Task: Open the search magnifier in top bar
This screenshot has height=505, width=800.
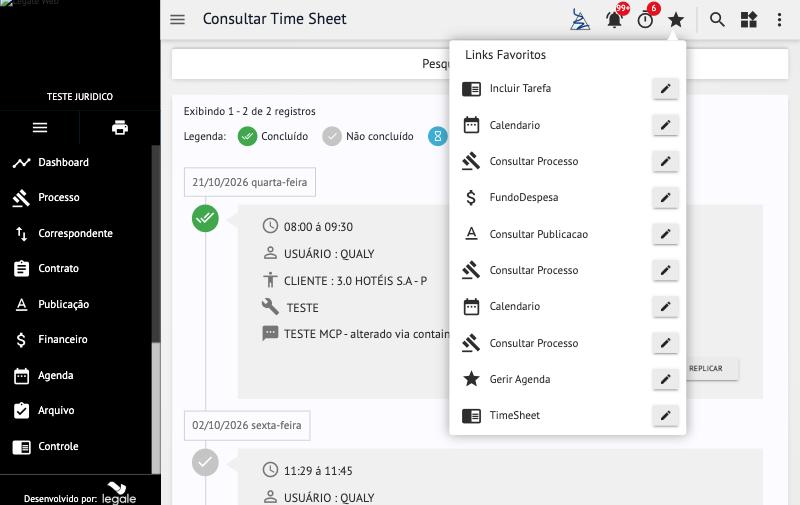Action: point(717,20)
